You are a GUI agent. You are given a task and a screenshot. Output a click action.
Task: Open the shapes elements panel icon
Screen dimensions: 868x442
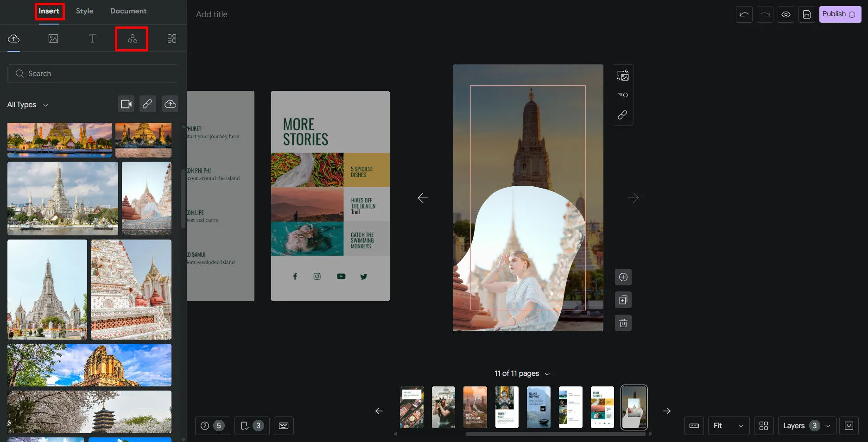(132, 39)
